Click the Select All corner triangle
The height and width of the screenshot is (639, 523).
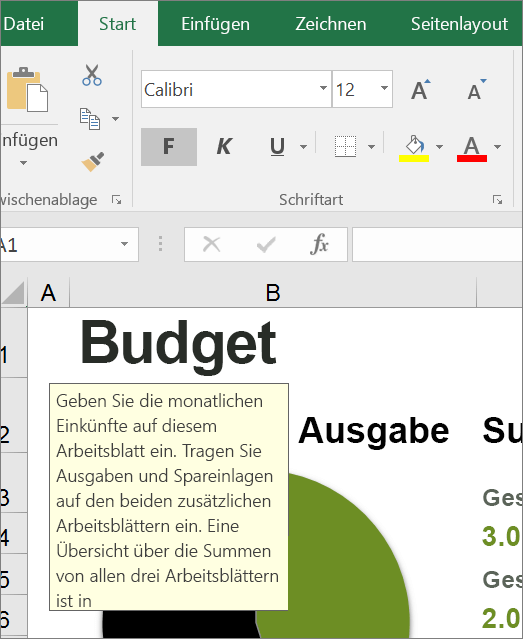(13, 293)
